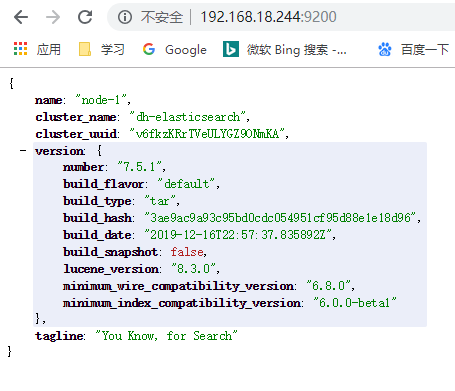
Task: Click the address bar URL 192.168.18.244:9200
Action: pyautogui.click(x=269, y=17)
